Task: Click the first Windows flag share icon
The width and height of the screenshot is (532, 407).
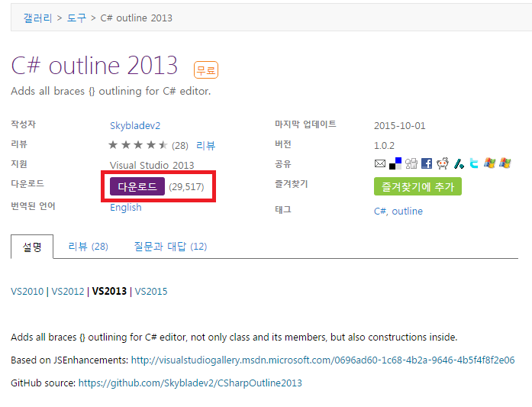Action: click(489, 163)
